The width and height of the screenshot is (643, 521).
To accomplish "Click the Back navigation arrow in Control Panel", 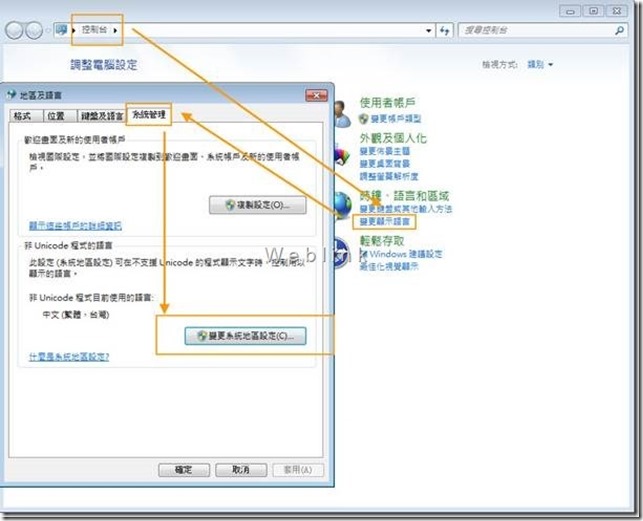I will pos(14,30).
